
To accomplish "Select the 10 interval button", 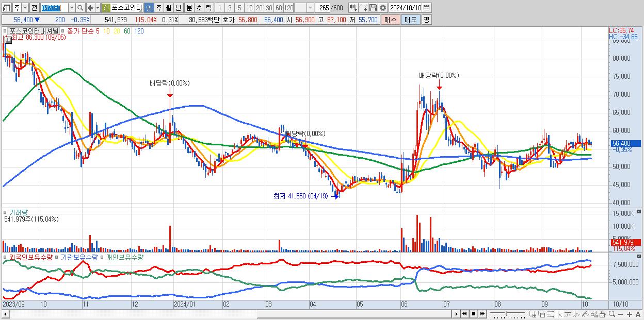I will pyautogui.click(x=249, y=8).
